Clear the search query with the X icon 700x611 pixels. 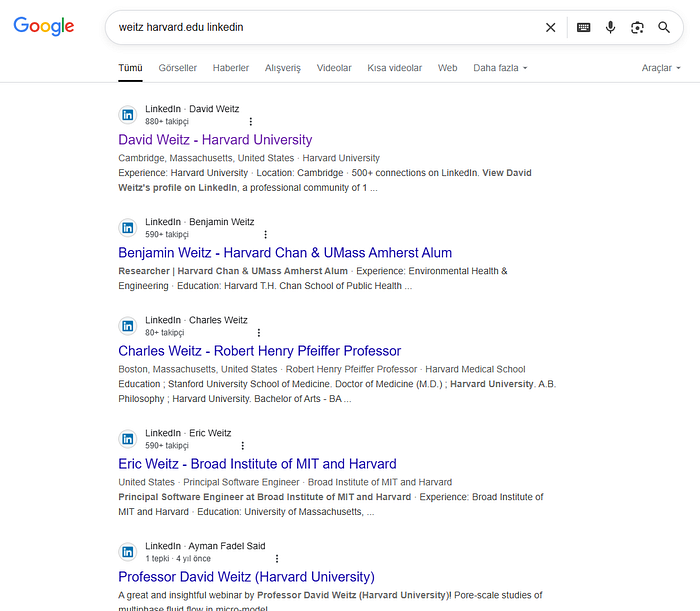pyautogui.click(x=550, y=28)
